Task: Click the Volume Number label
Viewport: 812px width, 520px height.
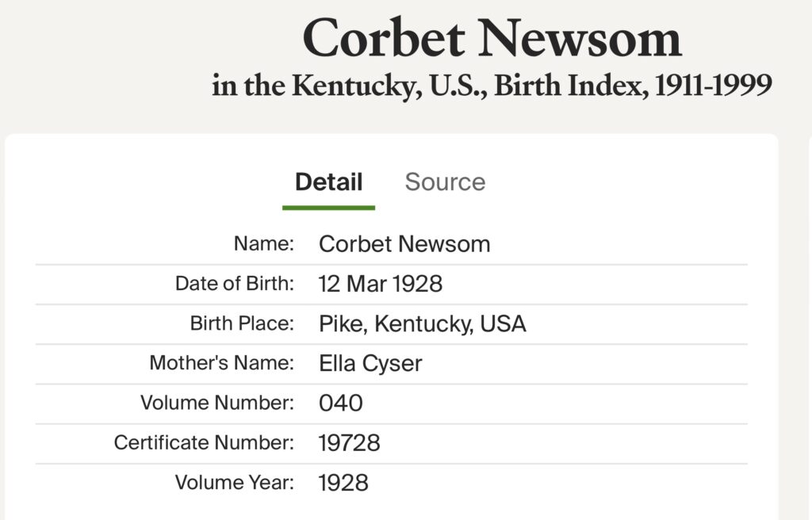Action: click(217, 403)
